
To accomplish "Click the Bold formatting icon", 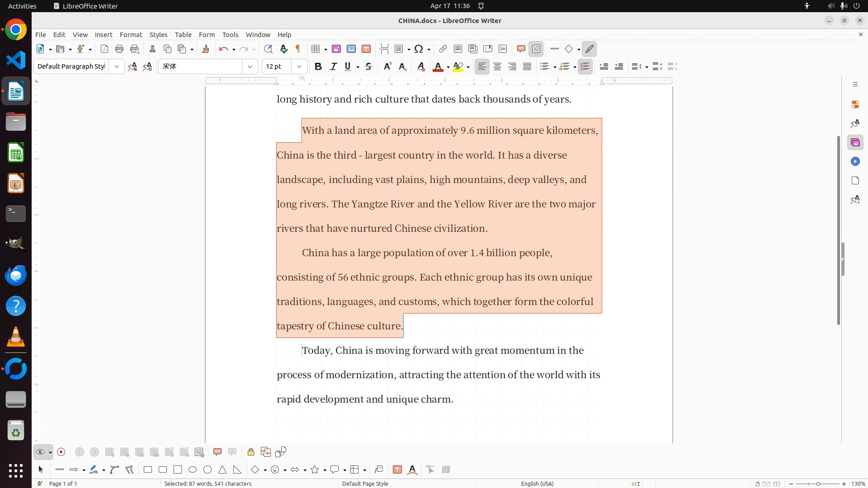I will tap(318, 66).
